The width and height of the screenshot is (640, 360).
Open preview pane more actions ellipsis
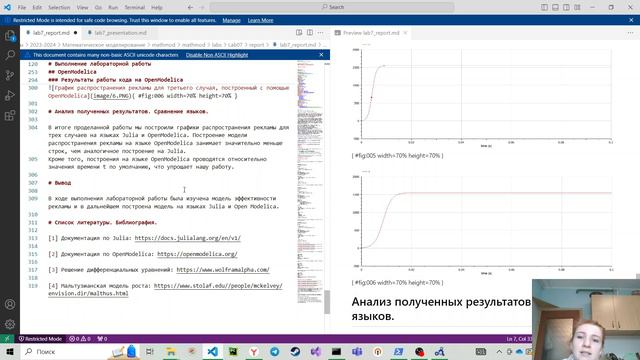(631, 33)
